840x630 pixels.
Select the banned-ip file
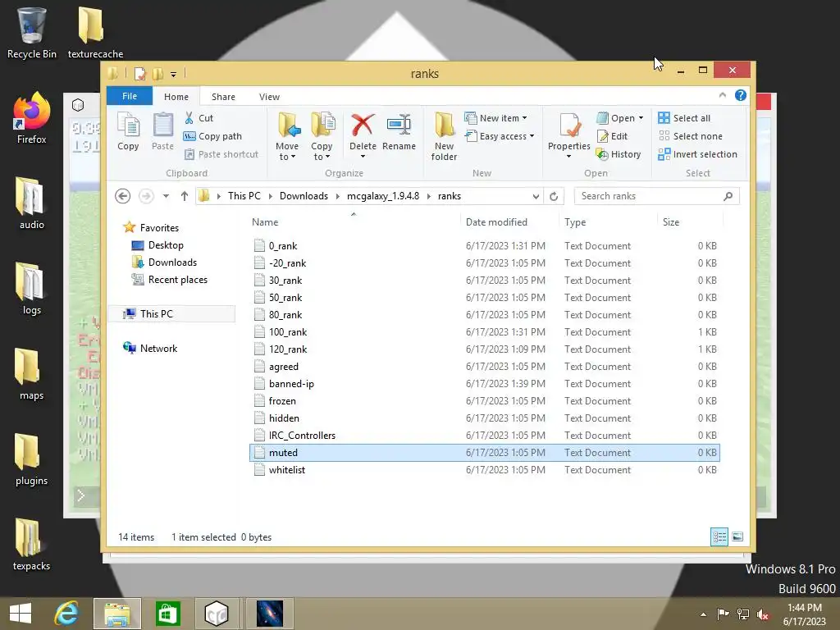pos(485,384)
